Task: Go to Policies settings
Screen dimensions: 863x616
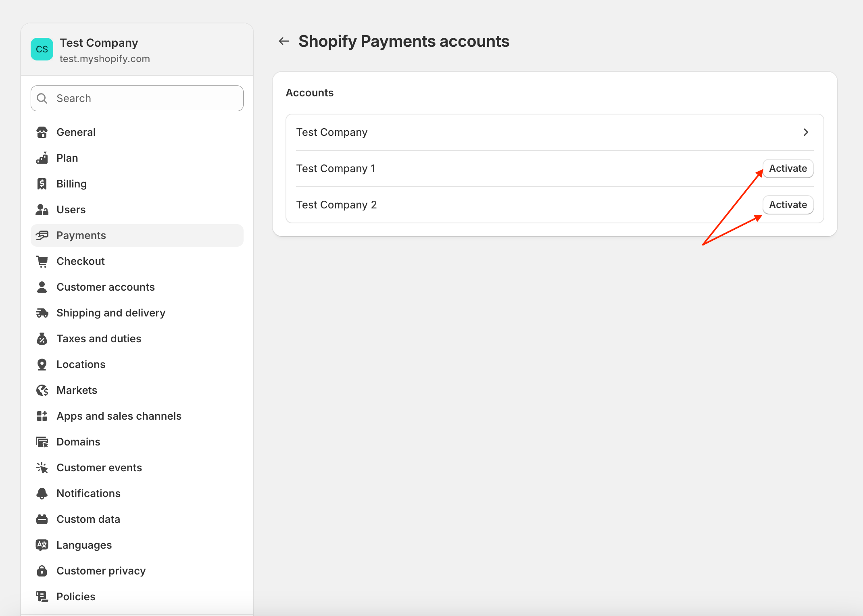Action: point(137,597)
